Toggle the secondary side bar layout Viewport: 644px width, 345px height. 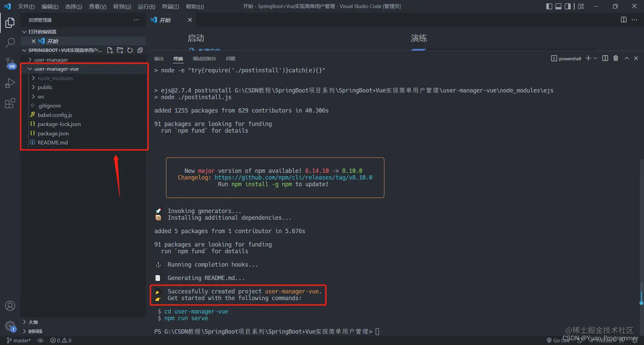(568, 6)
